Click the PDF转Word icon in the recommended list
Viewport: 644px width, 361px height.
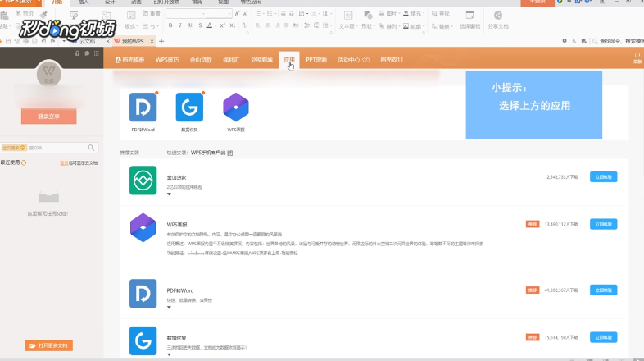click(x=143, y=294)
